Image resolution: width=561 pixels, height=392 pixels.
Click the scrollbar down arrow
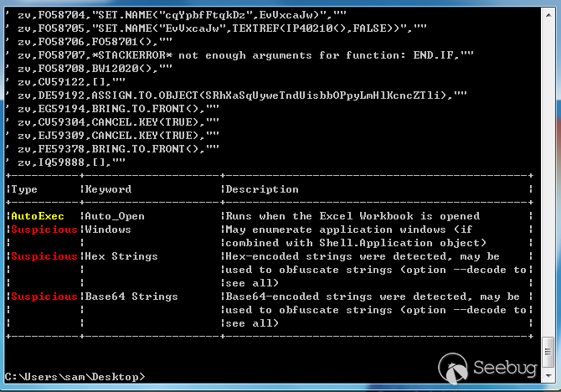(548, 376)
